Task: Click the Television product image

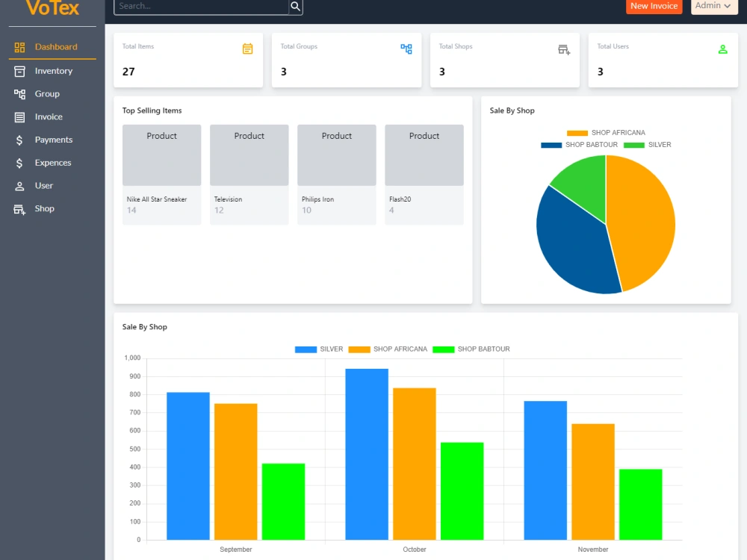Action: click(249, 155)
